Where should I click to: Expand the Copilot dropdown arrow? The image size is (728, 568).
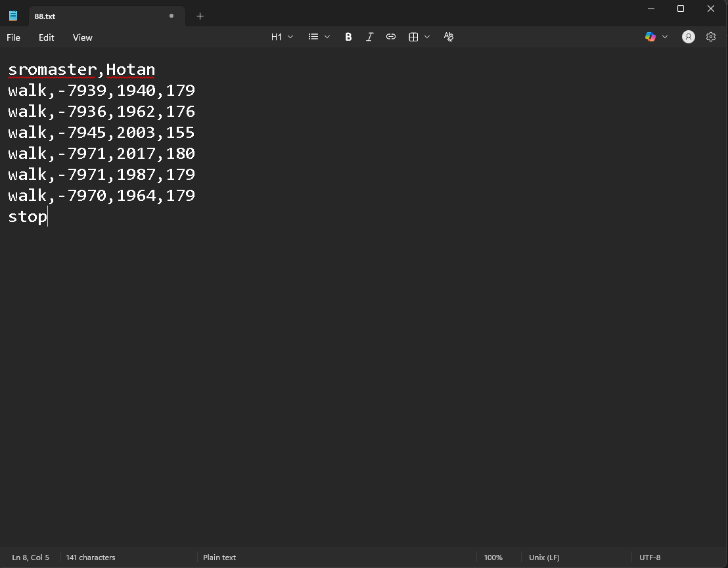pos(665,37)
